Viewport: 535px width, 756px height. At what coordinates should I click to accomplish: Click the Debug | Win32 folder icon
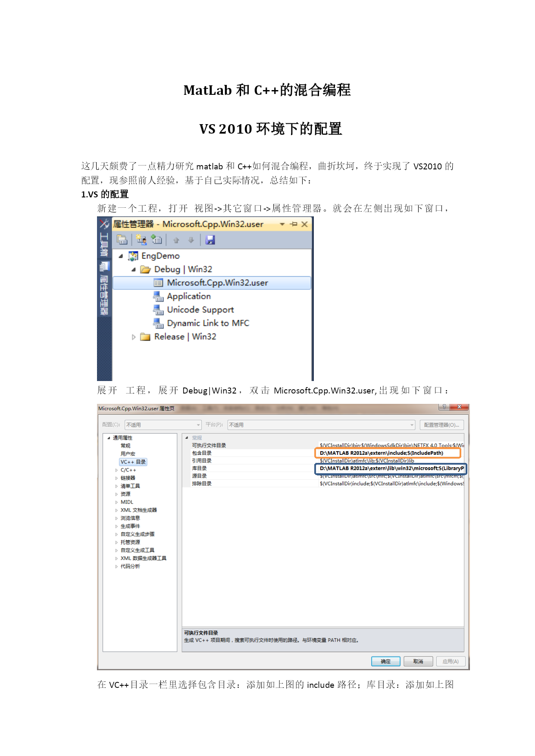click(146, 269)
